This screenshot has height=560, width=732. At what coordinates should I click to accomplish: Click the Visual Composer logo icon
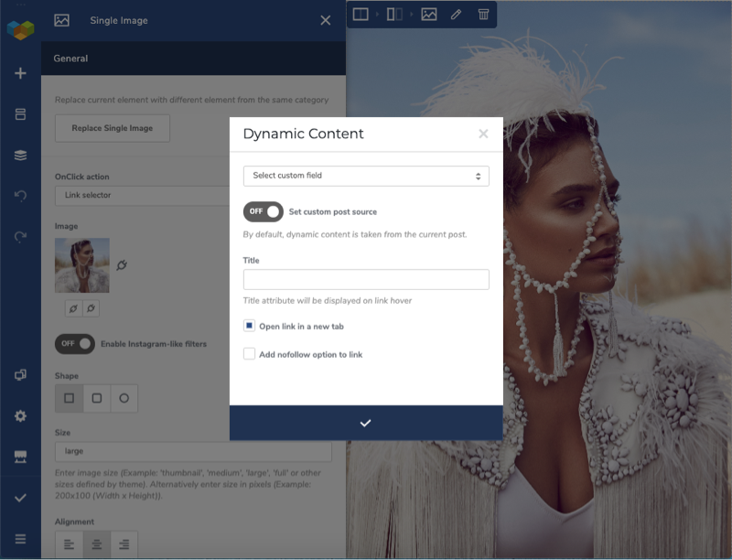(20, 29)
